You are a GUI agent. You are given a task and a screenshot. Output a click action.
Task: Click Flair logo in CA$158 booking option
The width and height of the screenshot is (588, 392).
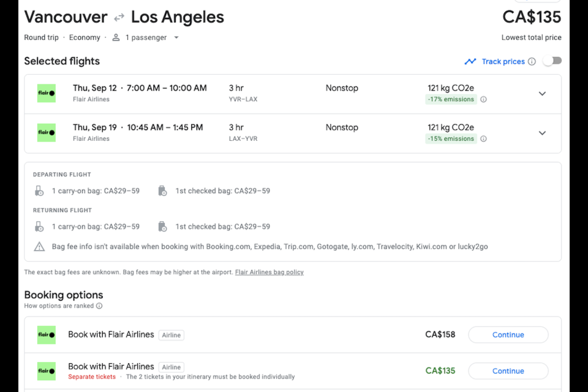coord(47,335)
